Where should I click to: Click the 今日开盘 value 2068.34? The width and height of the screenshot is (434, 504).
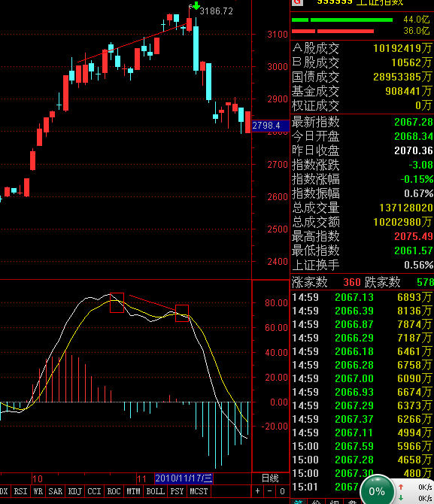tap(414, 136)
